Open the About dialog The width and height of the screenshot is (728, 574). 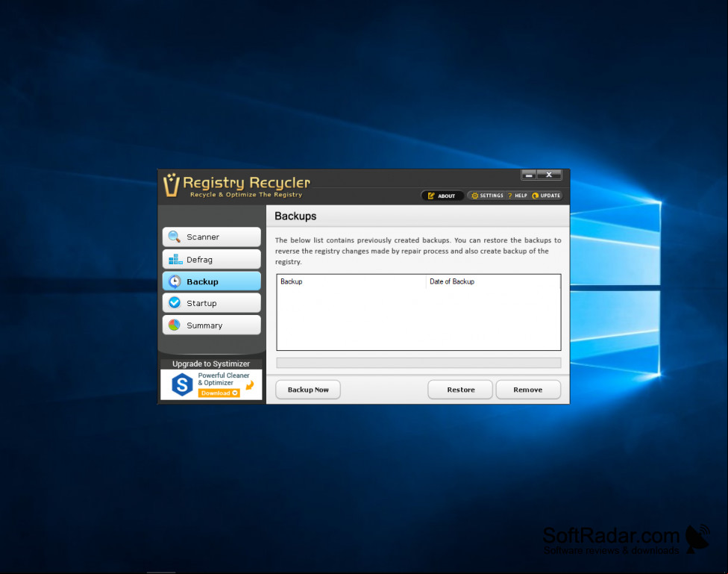click(442, 196)
